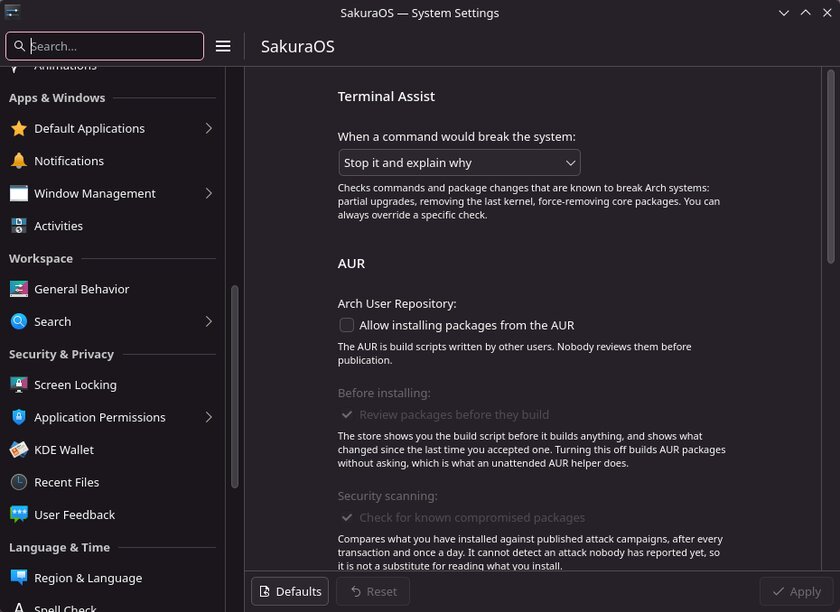The image size is (840, 612).
Task: Open KDE Wallet settings
Action: (x=112, y=450)
